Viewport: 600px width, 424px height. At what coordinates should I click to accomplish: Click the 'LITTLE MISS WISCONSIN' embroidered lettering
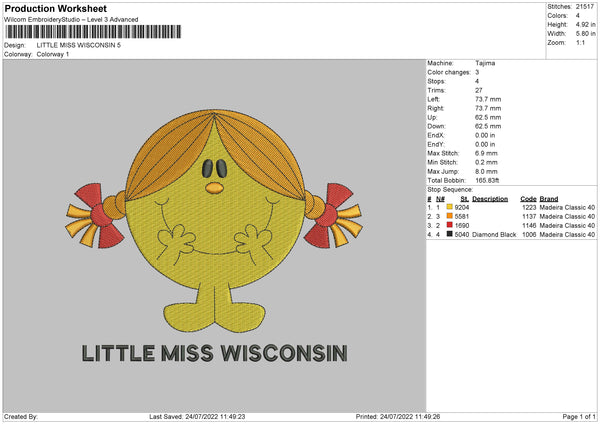[x=214, y=353]
